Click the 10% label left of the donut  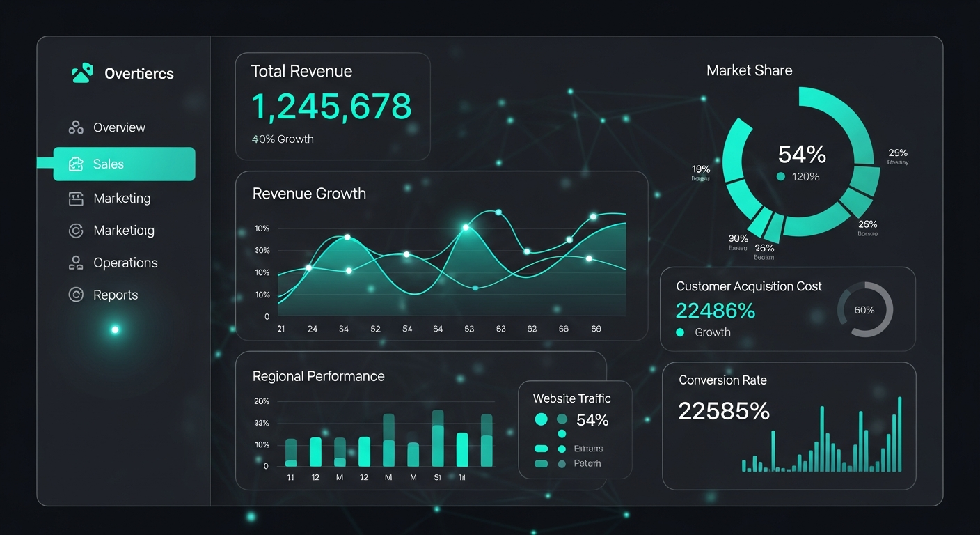pos(701,169)
